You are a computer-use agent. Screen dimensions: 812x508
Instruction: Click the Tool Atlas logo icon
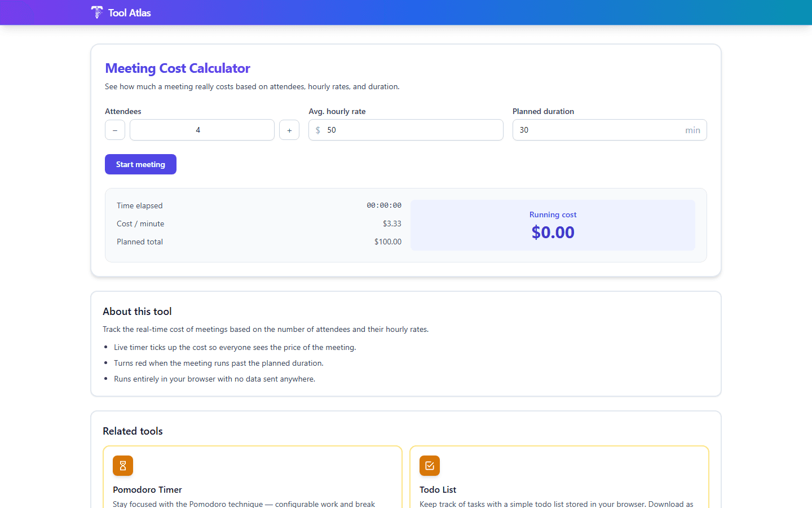tap(96, 12)
